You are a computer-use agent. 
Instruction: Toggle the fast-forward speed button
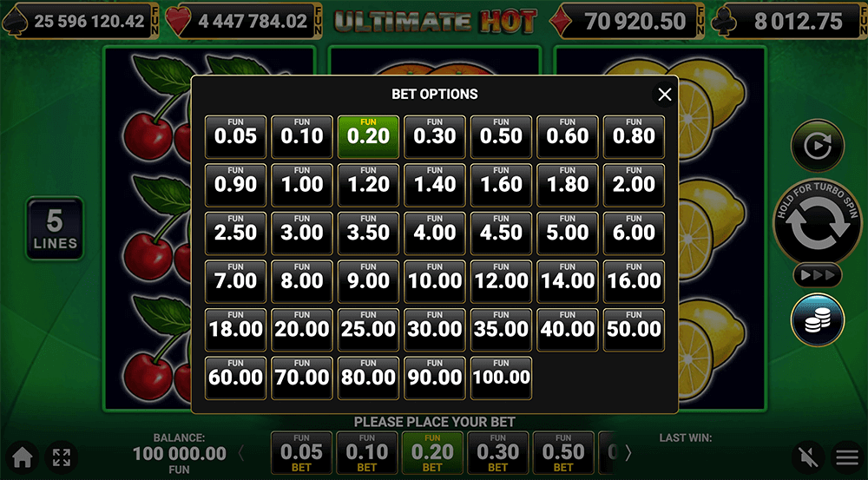(x=817, y=275)
